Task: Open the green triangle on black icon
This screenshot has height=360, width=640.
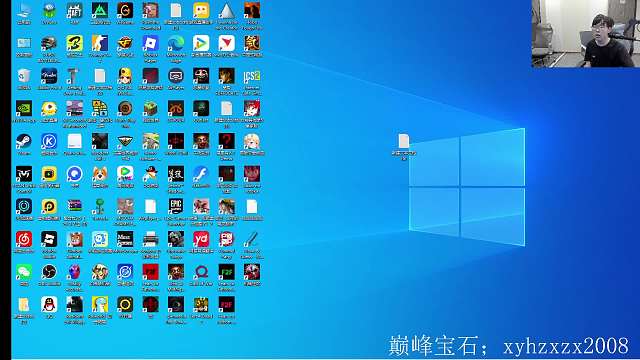Action: pos(100,11)
